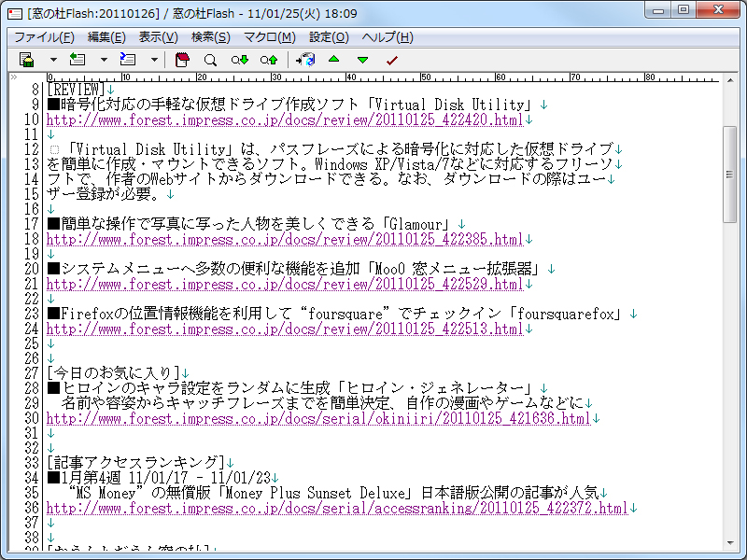Click the open-in-browser icon
Image resolution: width=747 pixels, height=560 pixels.
pos(305,60)
